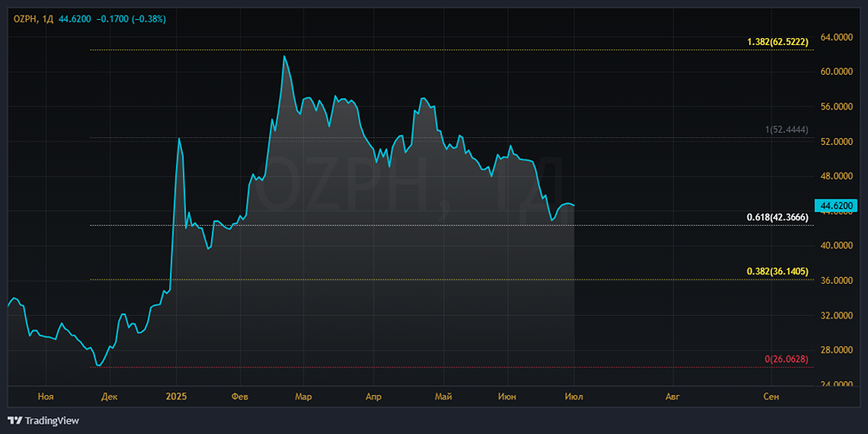Select the 2025 year marker on time axis
The width and height of the screenshot is (868, 434).
pyautogui.click(x=176, y=397)
